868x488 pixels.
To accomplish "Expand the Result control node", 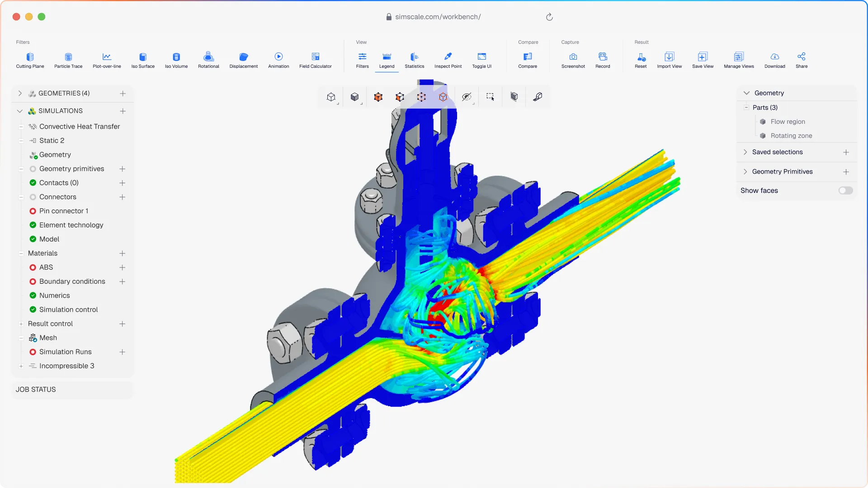I will (21, 324).
